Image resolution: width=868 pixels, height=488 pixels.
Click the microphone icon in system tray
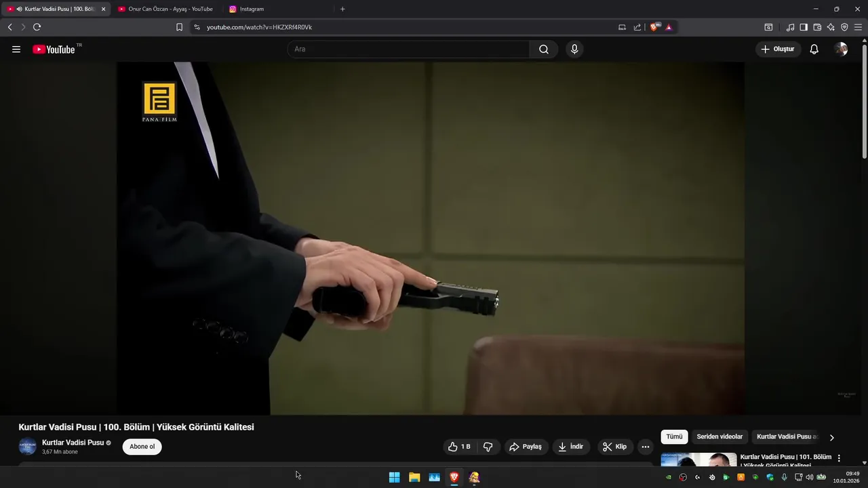(784, 477)
